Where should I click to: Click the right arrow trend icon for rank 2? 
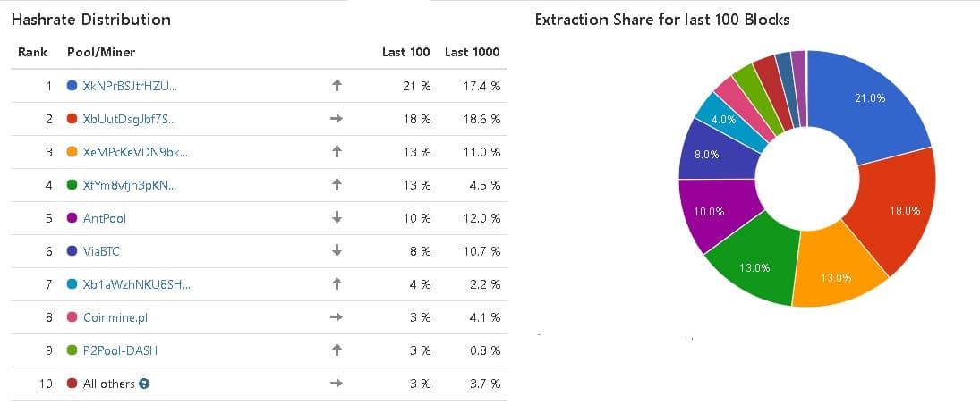[x=337, y=119]
